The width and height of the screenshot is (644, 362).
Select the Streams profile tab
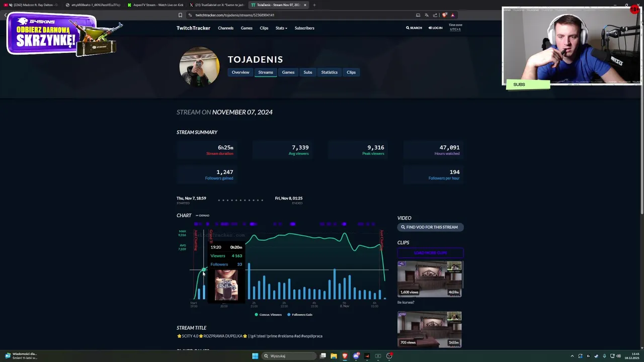[266, 72]
